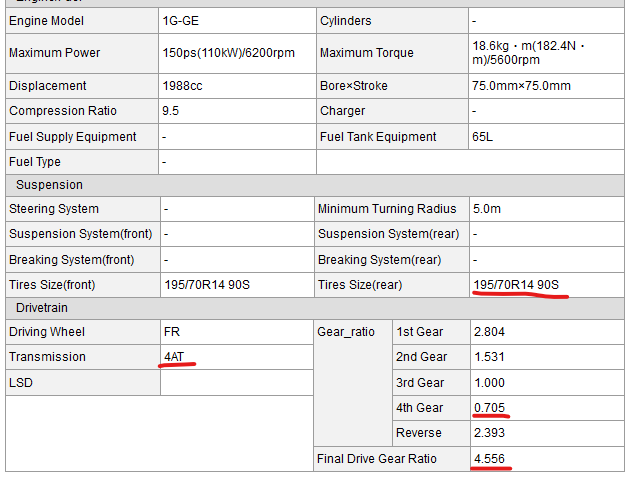Select the Maximum Power value cell
The height and width of the screenshot is (481, 635).
(228, 53)
